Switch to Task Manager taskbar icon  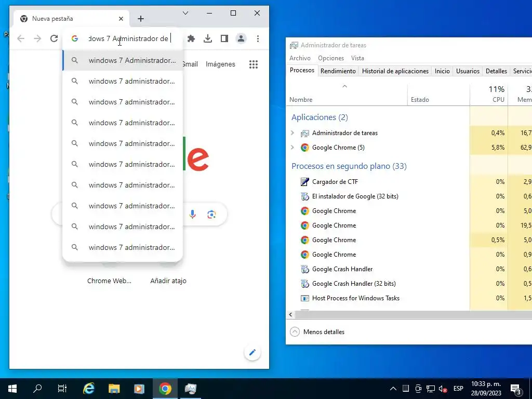coord(190,389)
